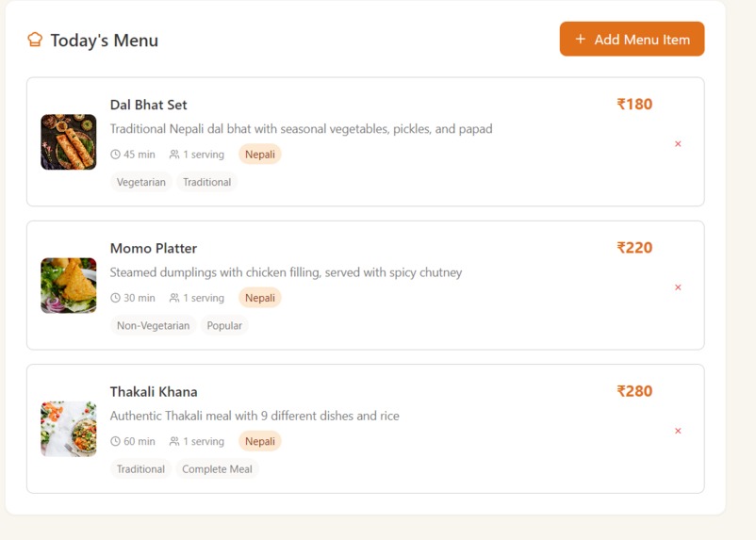Delete the Momo Platter item
The image size is (756, 540).
[x=678, y=287]
